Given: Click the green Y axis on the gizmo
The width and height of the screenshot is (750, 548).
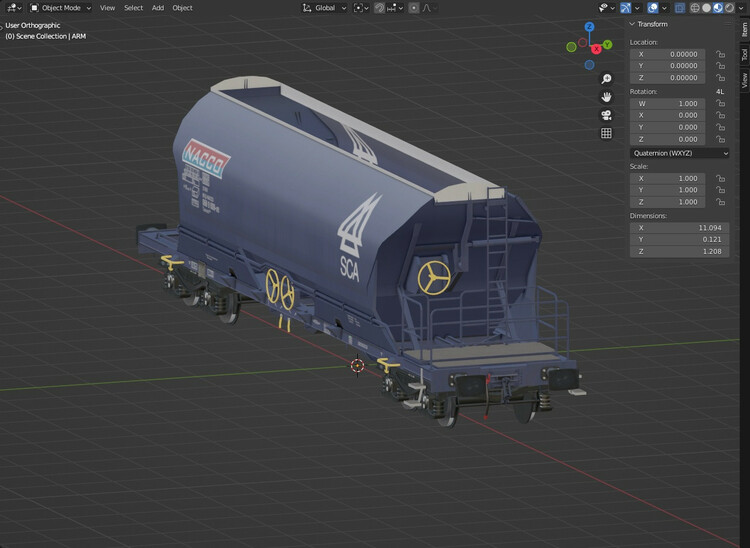Looking at the screenshot, I should [x=607, y=44].
